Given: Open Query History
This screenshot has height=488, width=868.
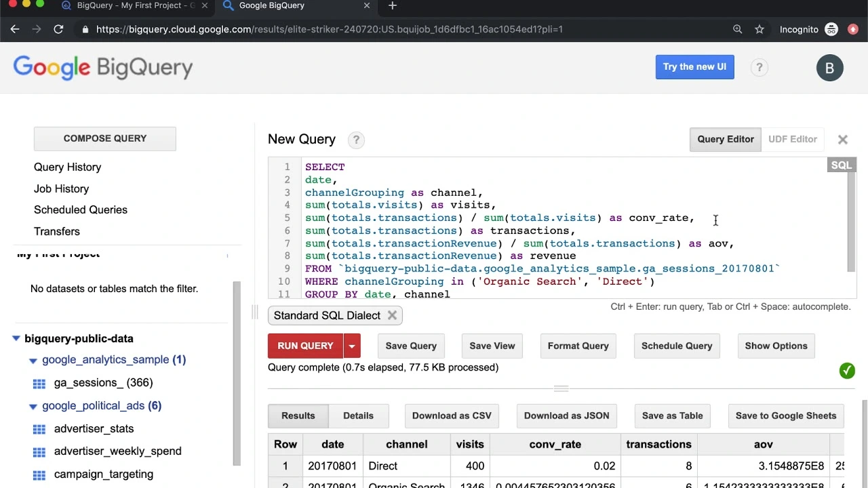Looking at the screenshot, I should point(68,167).
